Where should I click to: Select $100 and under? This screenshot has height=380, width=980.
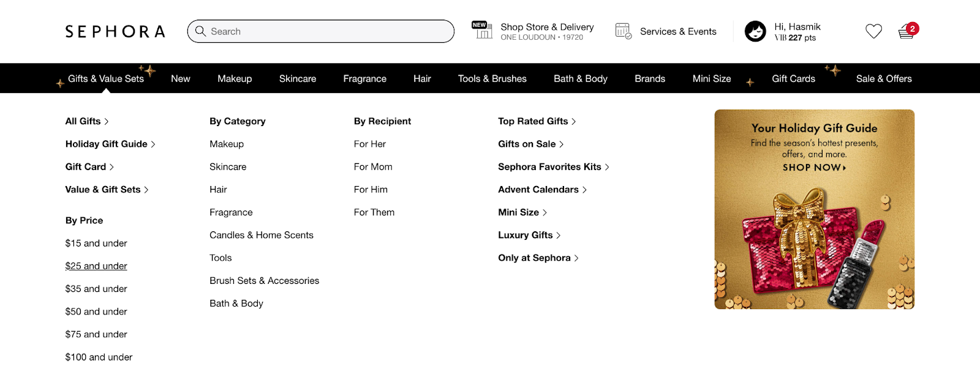(99, 357)
